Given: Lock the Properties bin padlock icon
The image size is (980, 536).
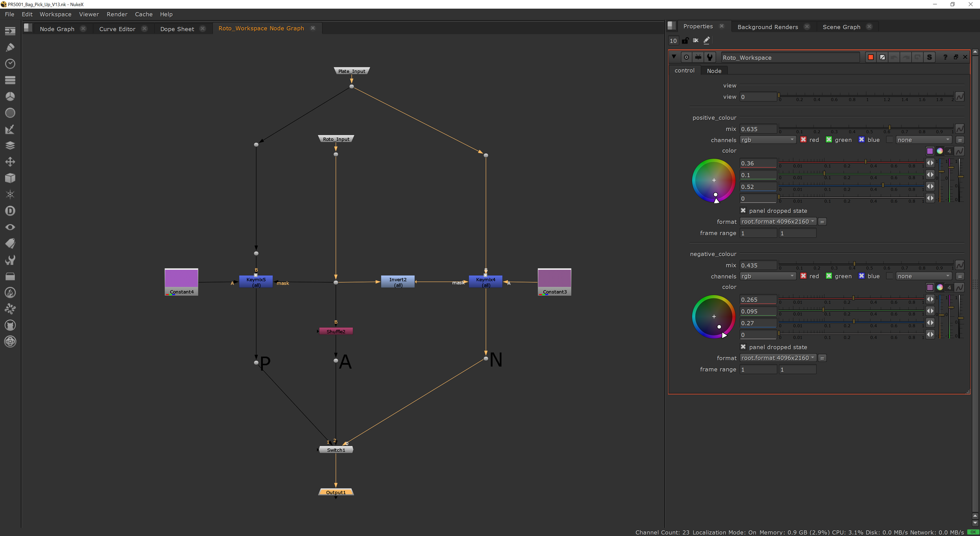Looking at the screenshot, I should pos(685,40).
